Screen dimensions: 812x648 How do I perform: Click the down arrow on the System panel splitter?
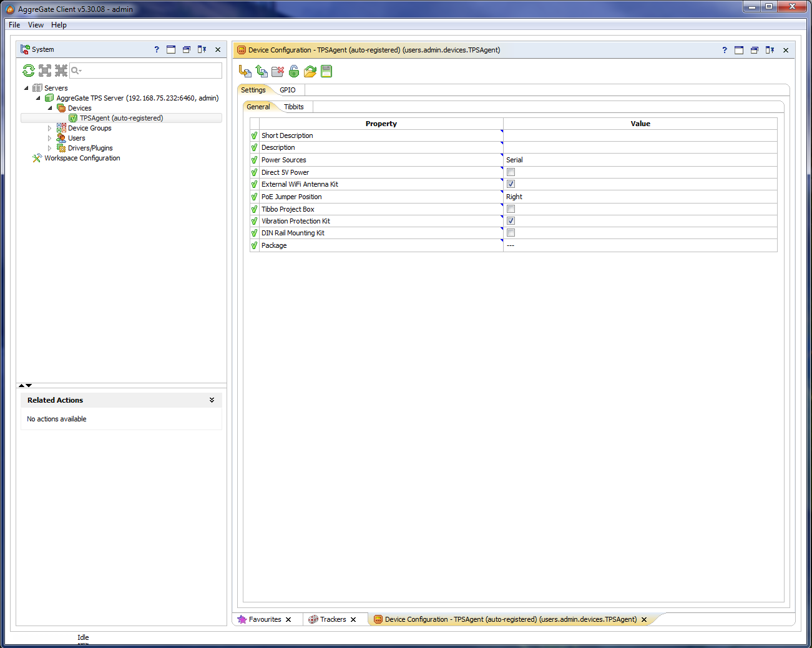click(29, 386)
